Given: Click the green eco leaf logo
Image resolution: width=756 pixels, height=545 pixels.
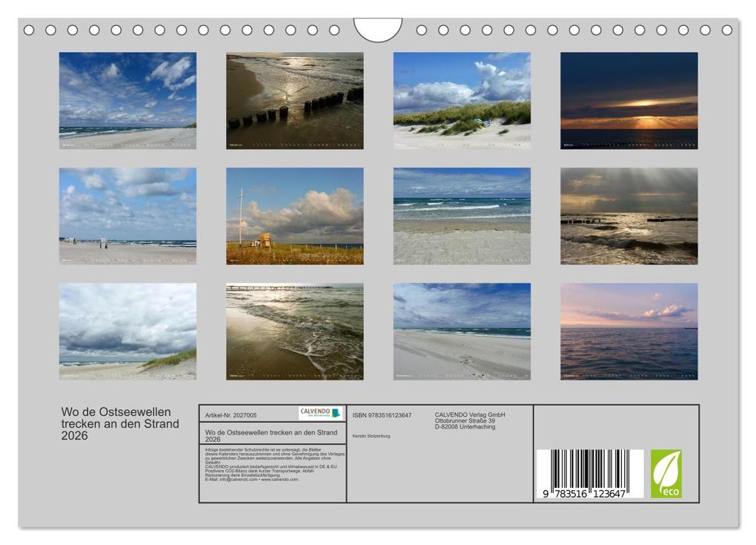Looking at the screenshot, I should click(666, 474).
